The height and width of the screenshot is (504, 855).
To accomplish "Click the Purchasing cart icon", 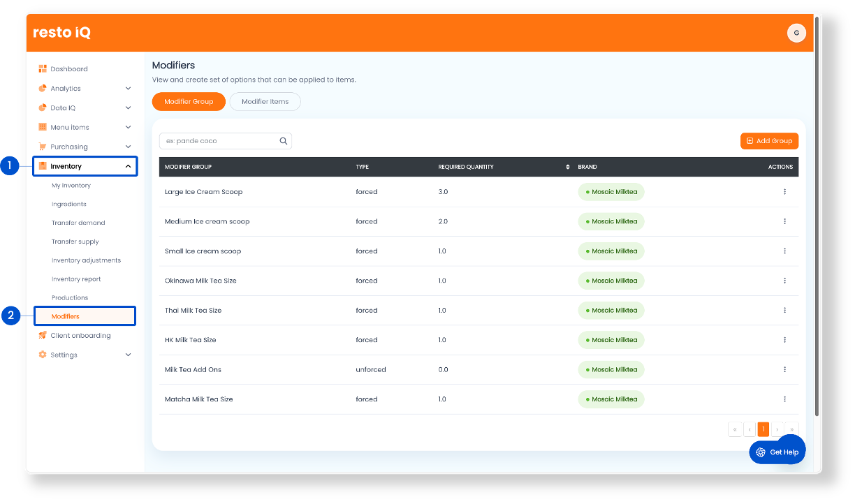I will (43, 147).
